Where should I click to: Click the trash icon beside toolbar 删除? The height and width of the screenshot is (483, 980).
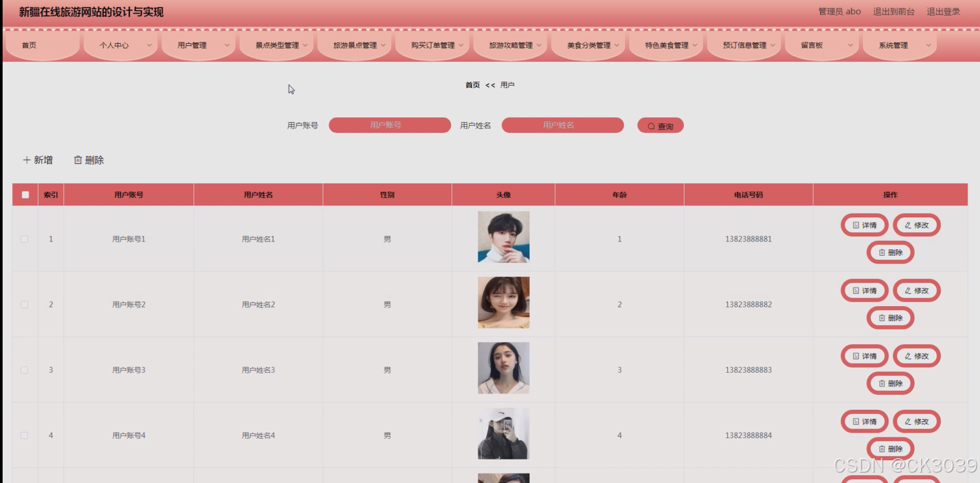pyautogui.click(x=78, y=160)
